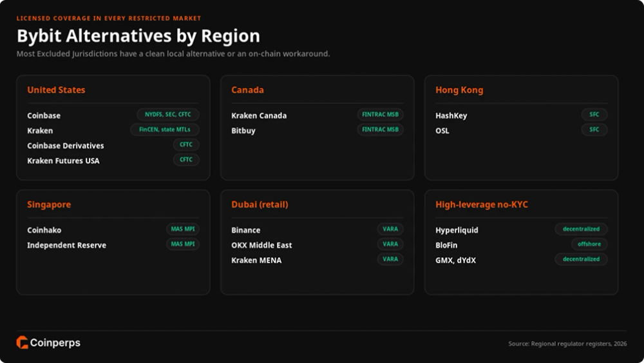Screen dimensions: 644x363
Task: Click the Coinhako entry
Action: tap(44, 230)
